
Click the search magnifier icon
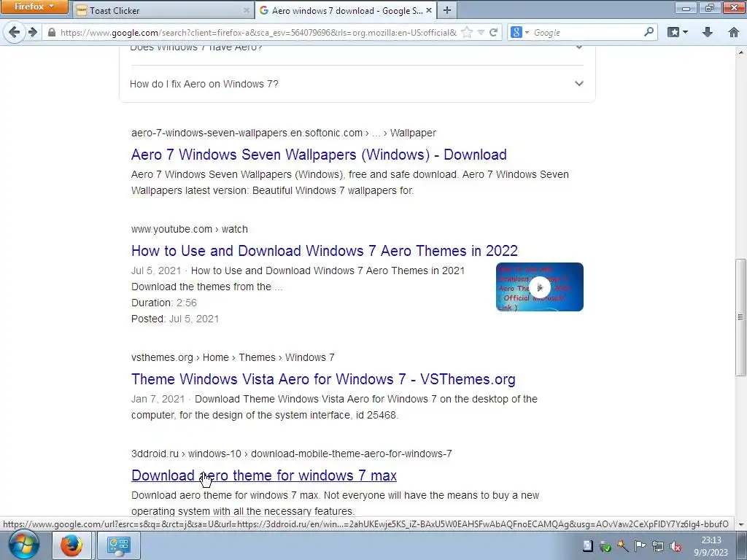click(x=649, y=32)
